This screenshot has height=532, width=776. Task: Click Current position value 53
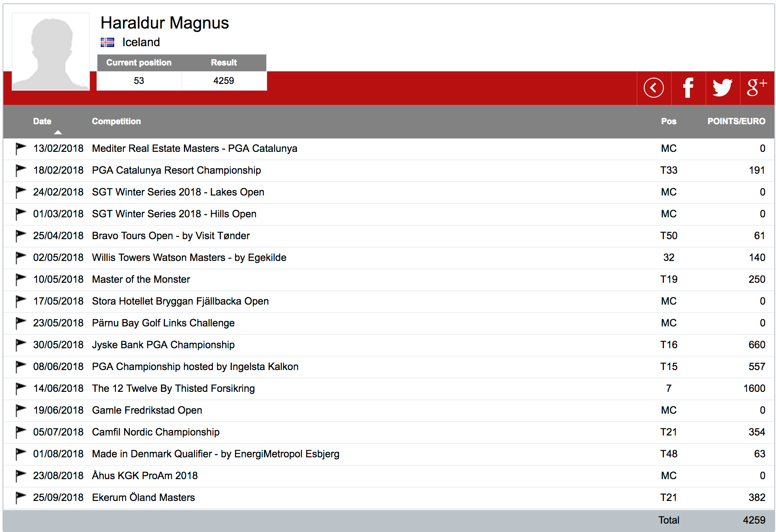pos(139,81)
